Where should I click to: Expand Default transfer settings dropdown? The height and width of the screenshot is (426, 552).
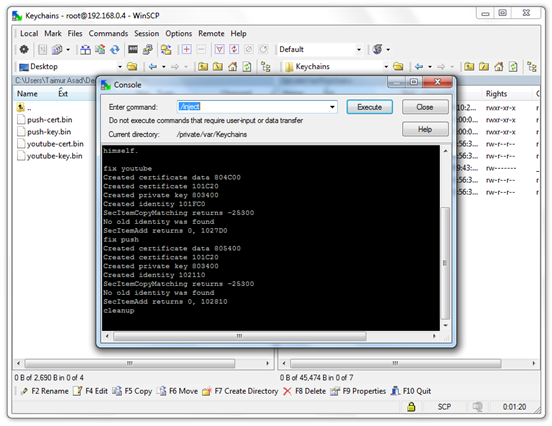coord(359,50)
